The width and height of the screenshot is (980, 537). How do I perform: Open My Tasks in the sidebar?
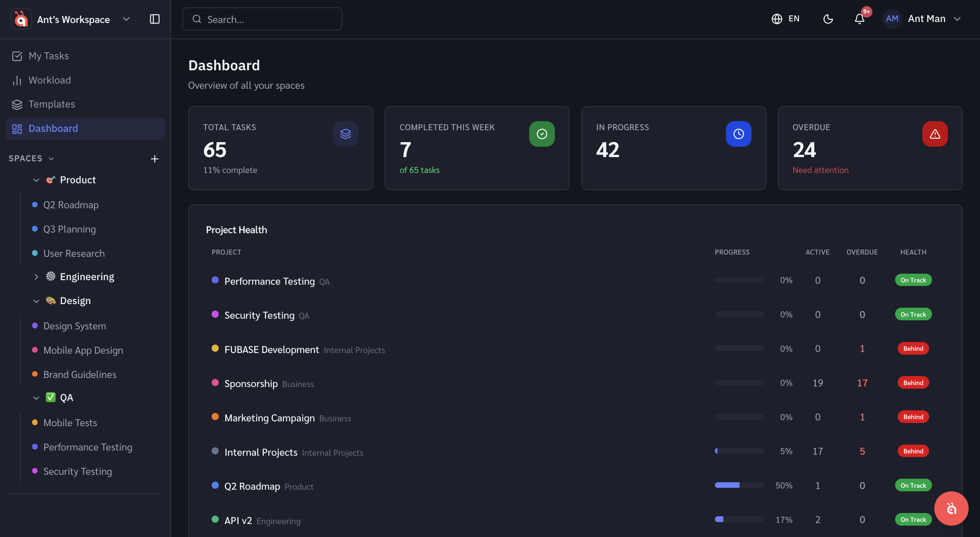coord(85,56)
